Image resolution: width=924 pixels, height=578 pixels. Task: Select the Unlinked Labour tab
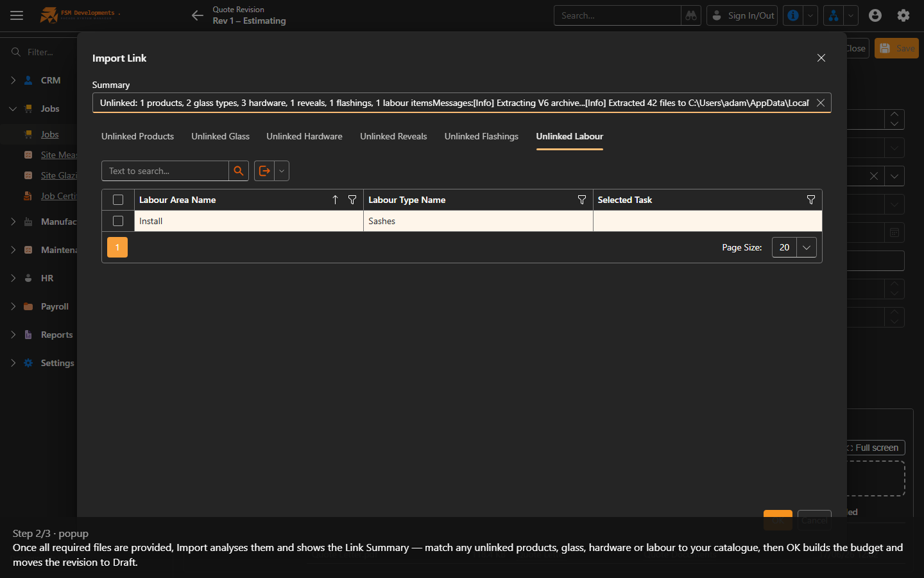pos(570,136)
